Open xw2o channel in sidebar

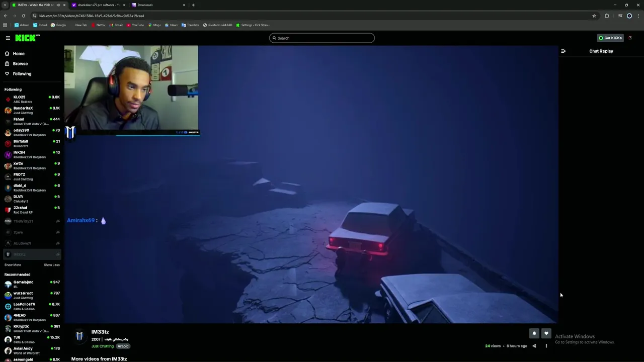(x=32, y=165)
